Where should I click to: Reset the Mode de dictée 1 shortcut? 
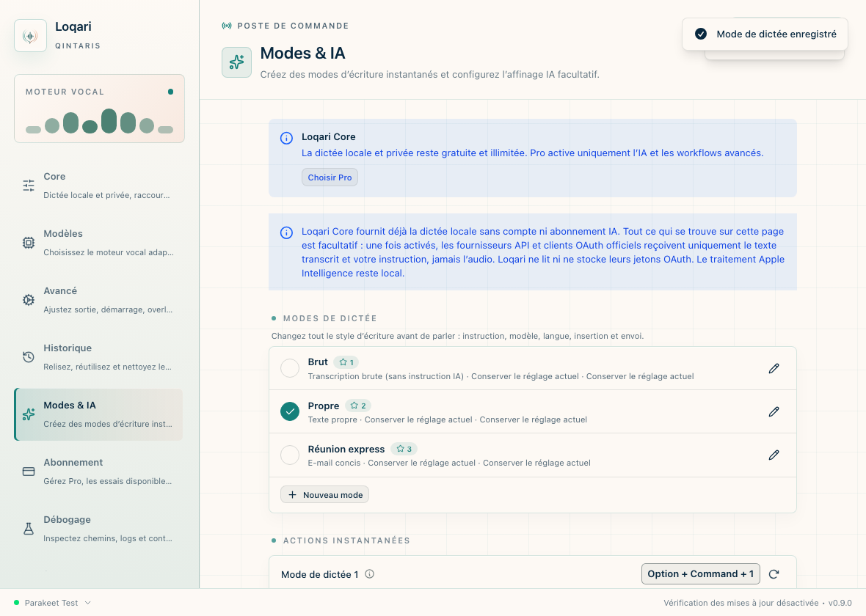tap(774, 574)
